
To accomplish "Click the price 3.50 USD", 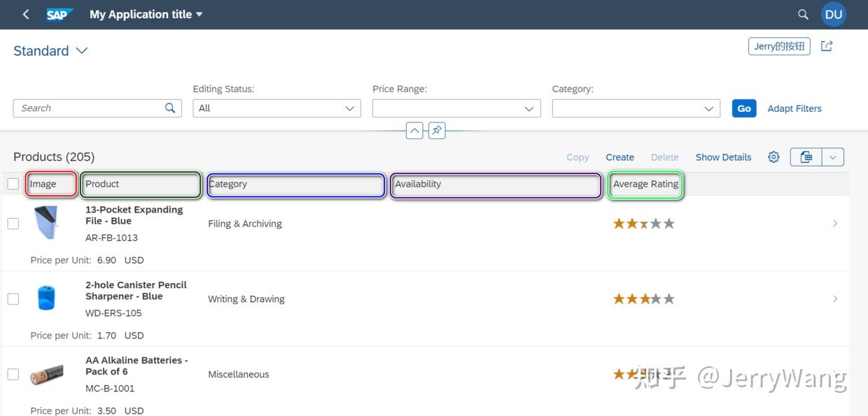I will pyautogui.click(x=120, y=411).
